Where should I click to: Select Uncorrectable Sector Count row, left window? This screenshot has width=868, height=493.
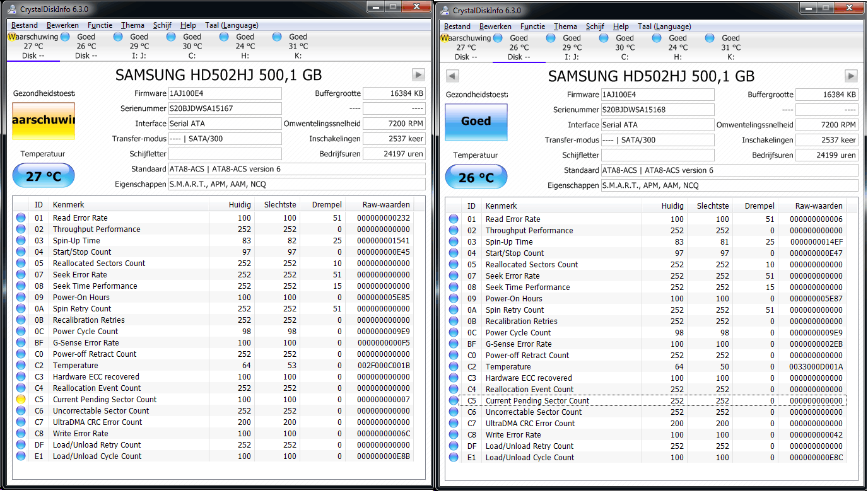point(213,411)
